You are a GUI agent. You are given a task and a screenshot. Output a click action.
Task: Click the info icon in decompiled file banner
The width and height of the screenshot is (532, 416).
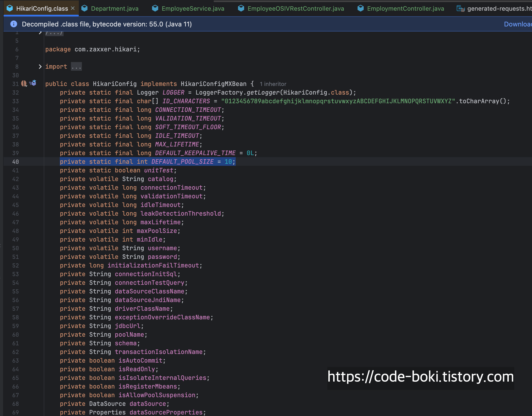(x=14, y=24)
